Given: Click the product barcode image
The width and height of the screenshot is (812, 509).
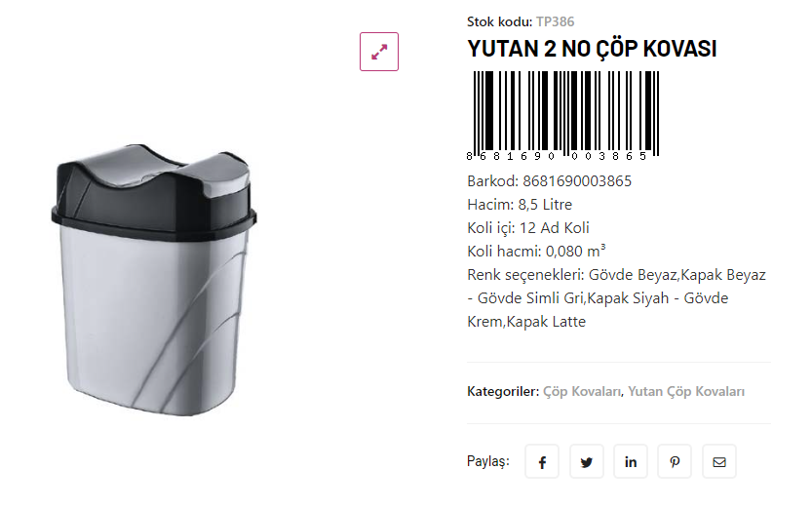Looking at the screenshot, I should click(x=562, y=116).
